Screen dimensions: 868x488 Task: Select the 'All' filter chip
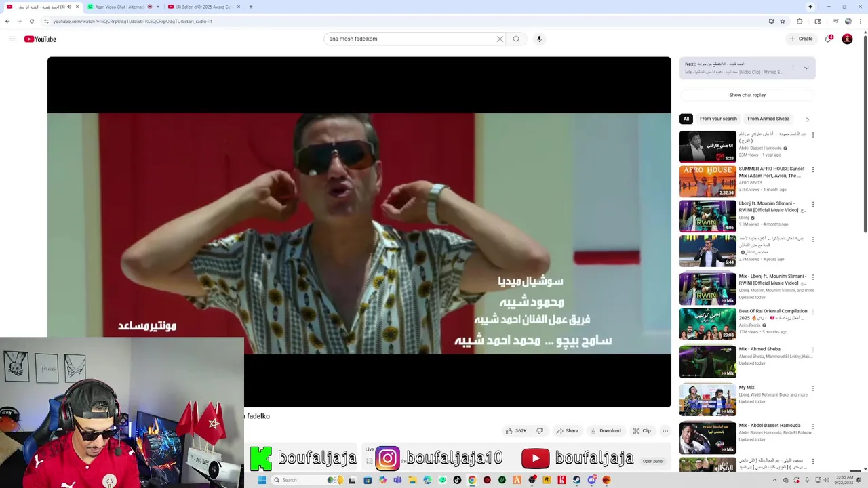(x=686, y=119)
